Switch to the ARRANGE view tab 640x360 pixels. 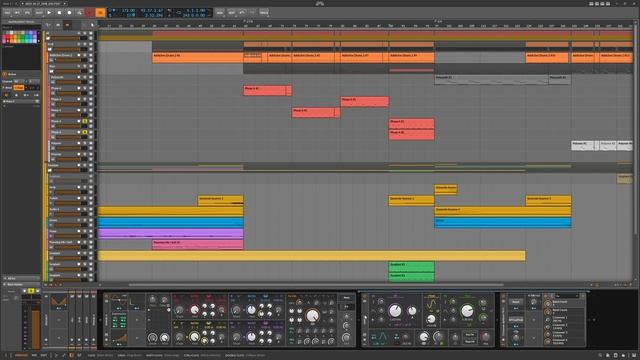click(x=21, y=356)
